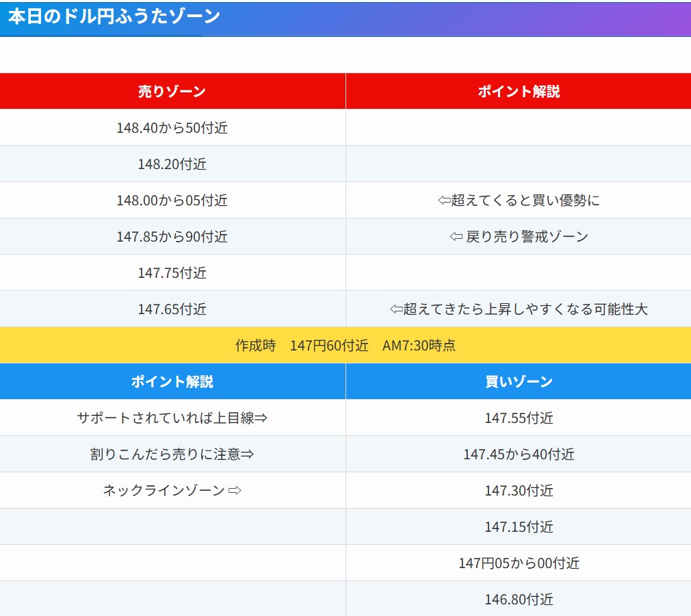Screen dimensions: 691x616
Task: Click the 146.80付近 buy zone cell
Action: [518, 600]
